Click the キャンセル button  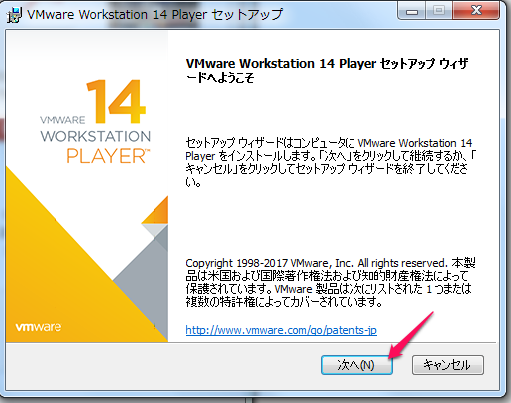point(448,365)
